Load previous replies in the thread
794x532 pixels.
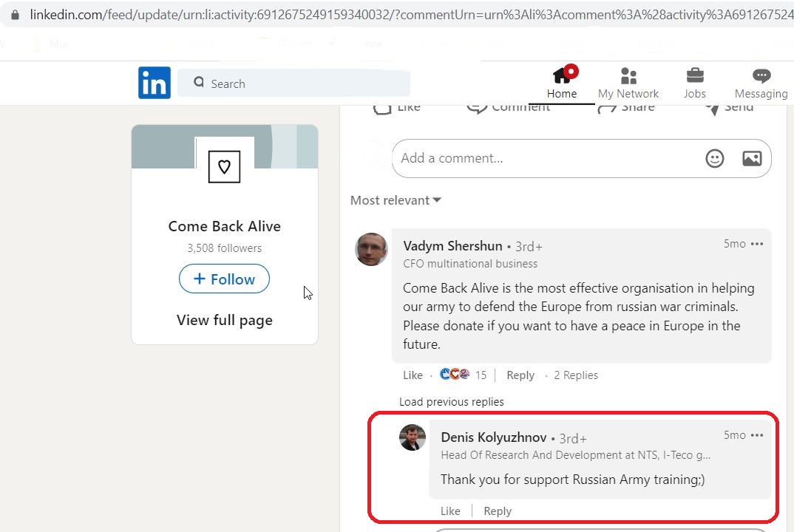451,402
